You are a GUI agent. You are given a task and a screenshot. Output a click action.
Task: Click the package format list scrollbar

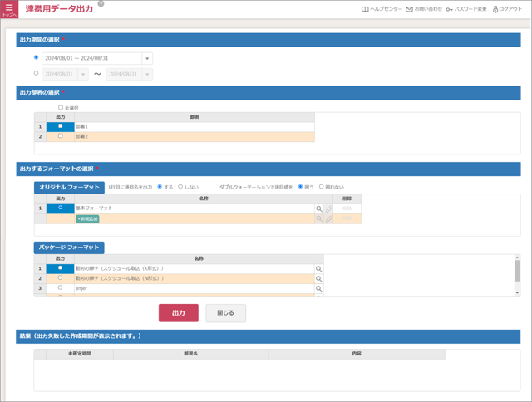coord(517,272)
